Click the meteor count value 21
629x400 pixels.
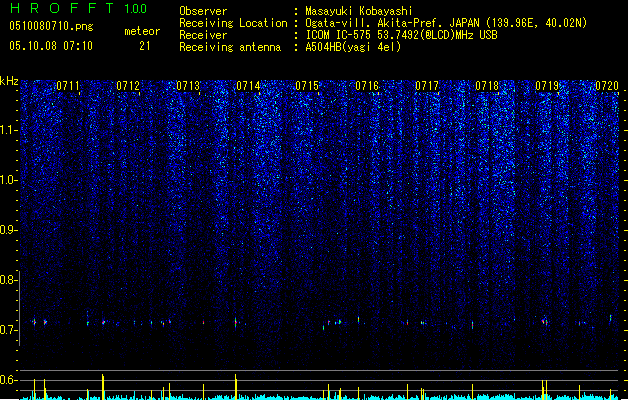tap(145, 46)
